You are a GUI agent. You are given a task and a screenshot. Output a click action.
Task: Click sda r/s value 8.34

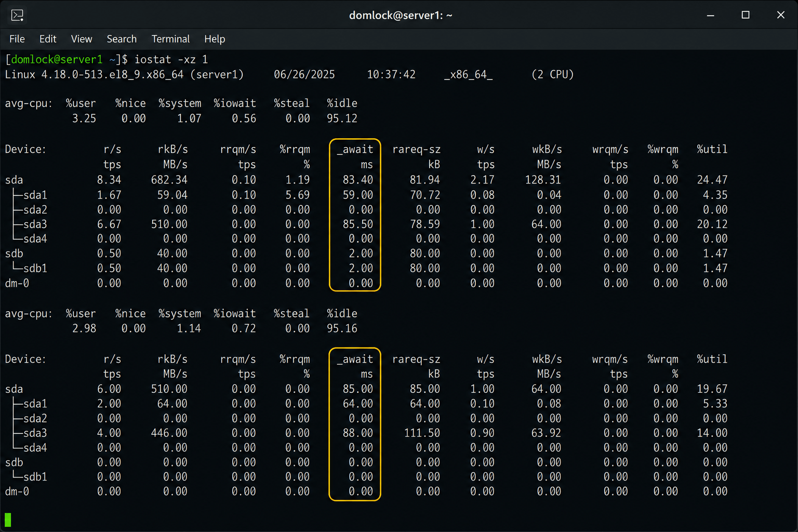tap(109, 180)
